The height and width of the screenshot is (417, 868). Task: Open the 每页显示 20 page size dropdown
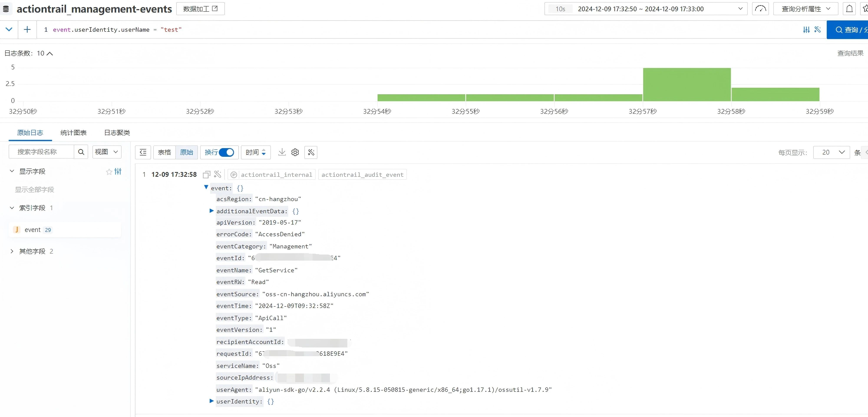[x=832, y=152]
